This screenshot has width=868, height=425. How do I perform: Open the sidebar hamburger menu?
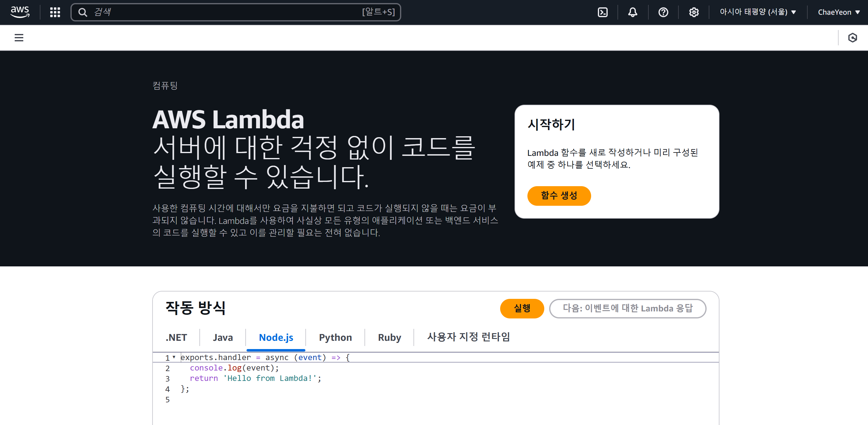[19, 38]
